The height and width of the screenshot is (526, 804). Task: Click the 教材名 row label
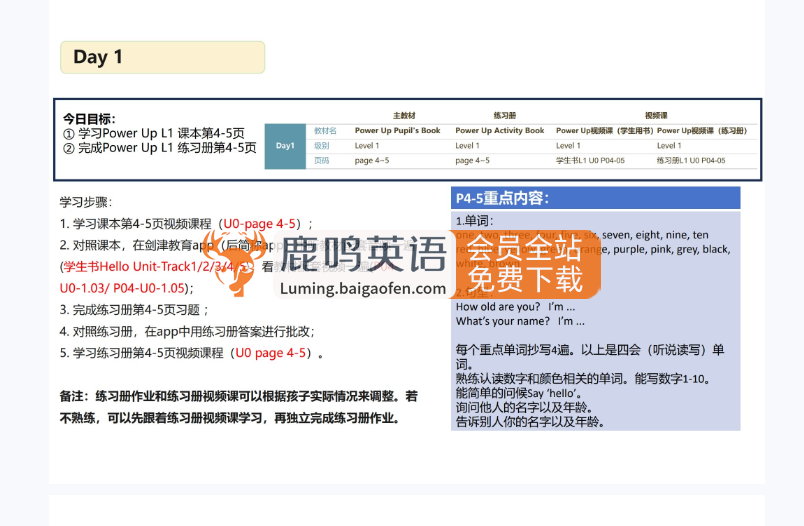(x=325, y=130)
